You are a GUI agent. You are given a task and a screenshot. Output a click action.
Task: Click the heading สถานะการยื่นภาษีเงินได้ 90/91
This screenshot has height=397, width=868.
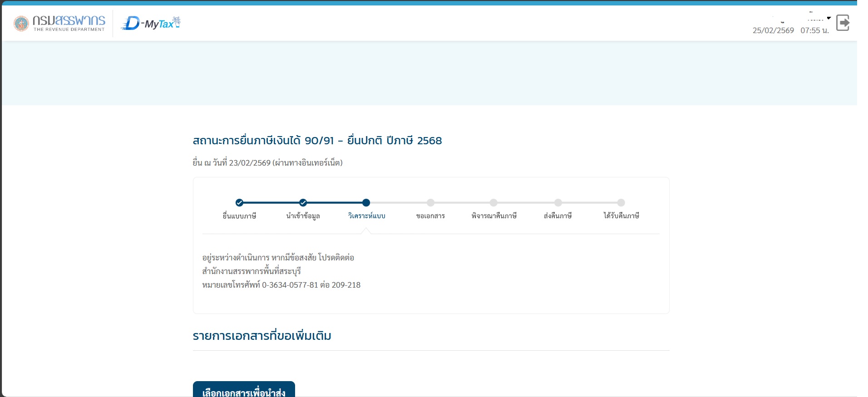[x=317, y=141]
